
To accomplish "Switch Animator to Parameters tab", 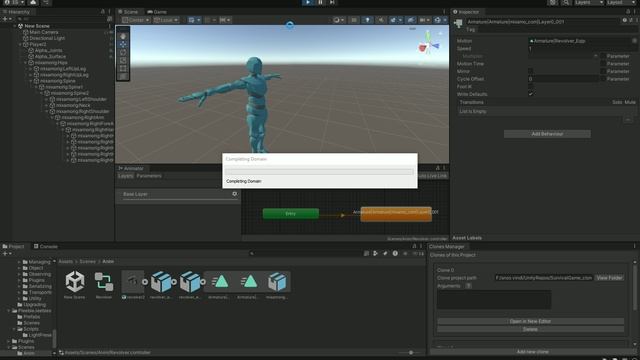I will [149, 176].
